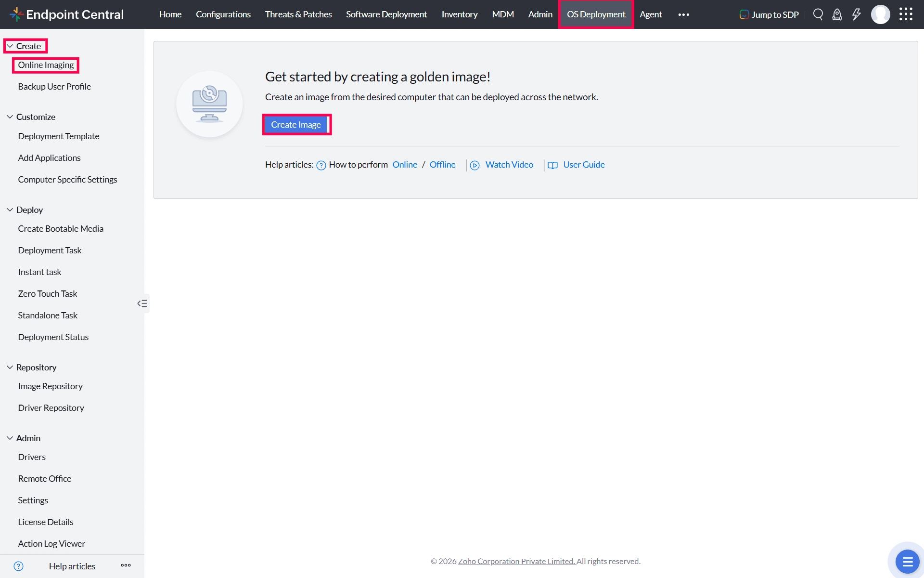Collapse the Create section
Image resolution: width=924 pixels, height=578 pixels.
coord(10,46)
